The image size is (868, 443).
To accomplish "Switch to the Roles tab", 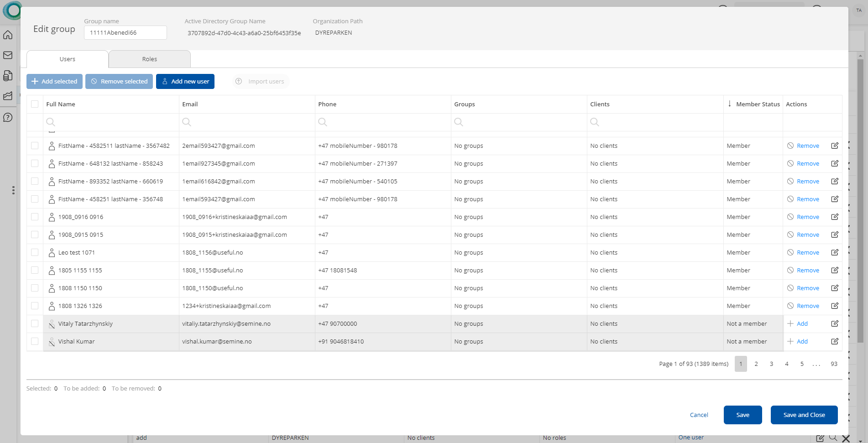I will (149, 59).
